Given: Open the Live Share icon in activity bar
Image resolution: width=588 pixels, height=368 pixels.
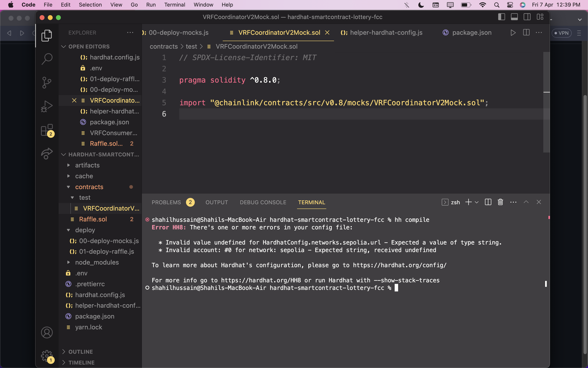Looking at the screenshot, I should (x=47, y=153).
